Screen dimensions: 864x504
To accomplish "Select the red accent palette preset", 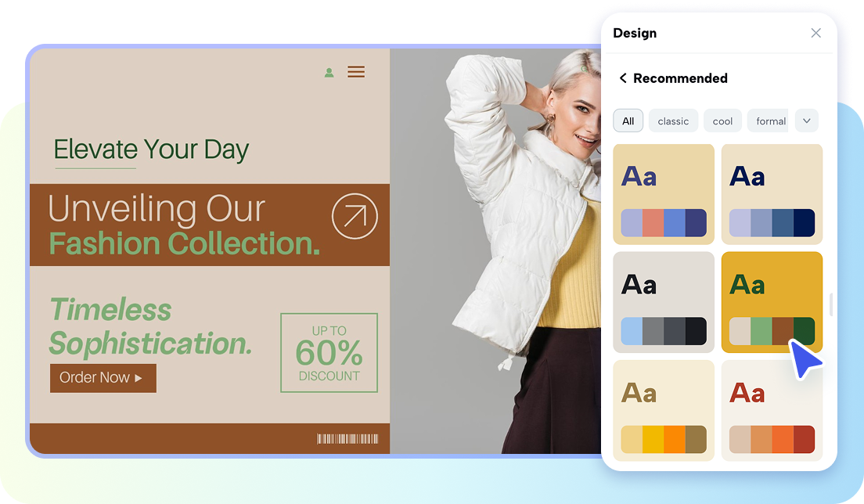I will [x=772, y=410].
